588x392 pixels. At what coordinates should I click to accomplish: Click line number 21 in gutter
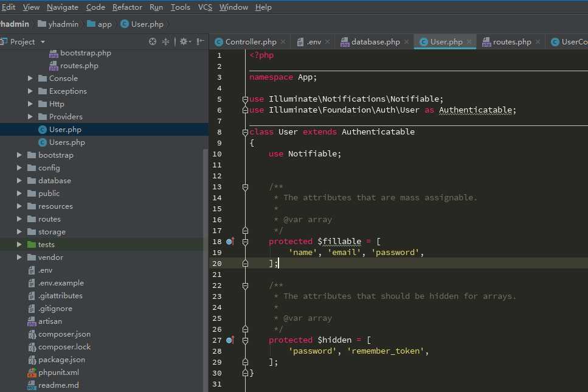217,275
